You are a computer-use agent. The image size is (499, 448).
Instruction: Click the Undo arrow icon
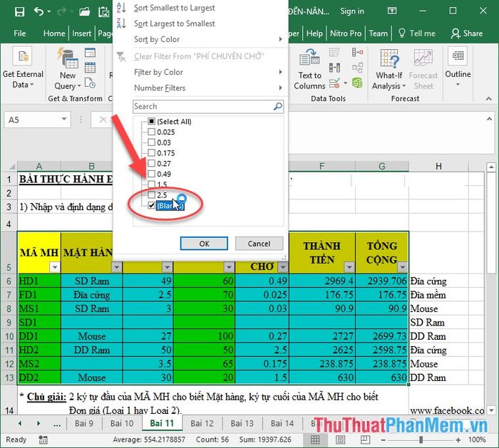38,11
